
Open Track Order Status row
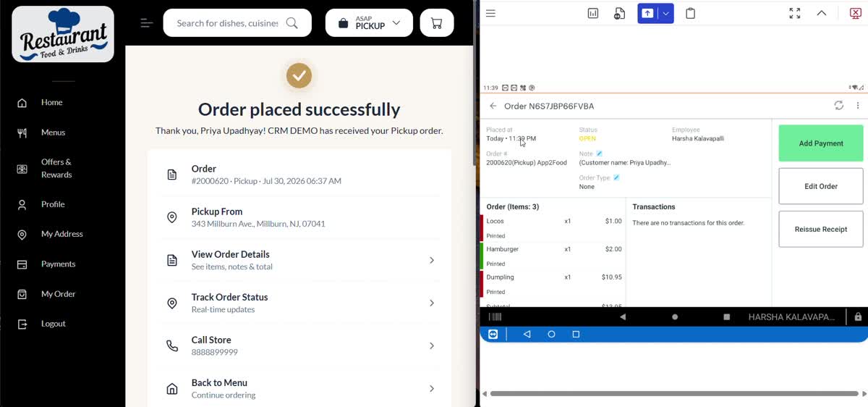pos(299,303)
